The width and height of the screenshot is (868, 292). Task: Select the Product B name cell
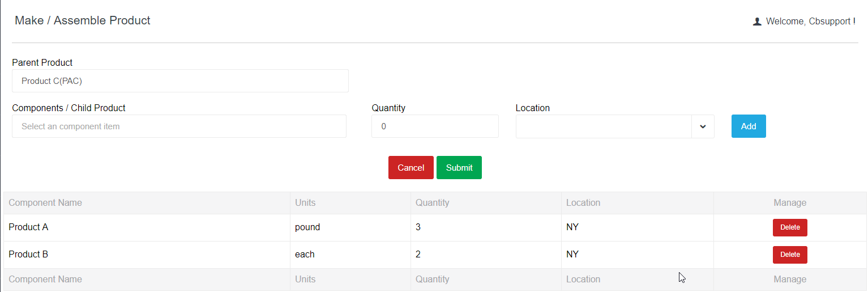pos(28,255)
